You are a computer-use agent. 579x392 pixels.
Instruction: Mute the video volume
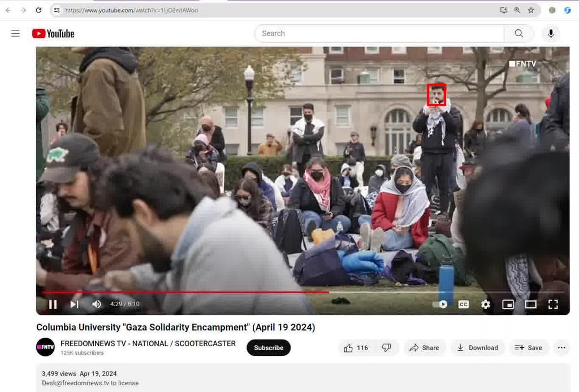click(x=96, y=304)
